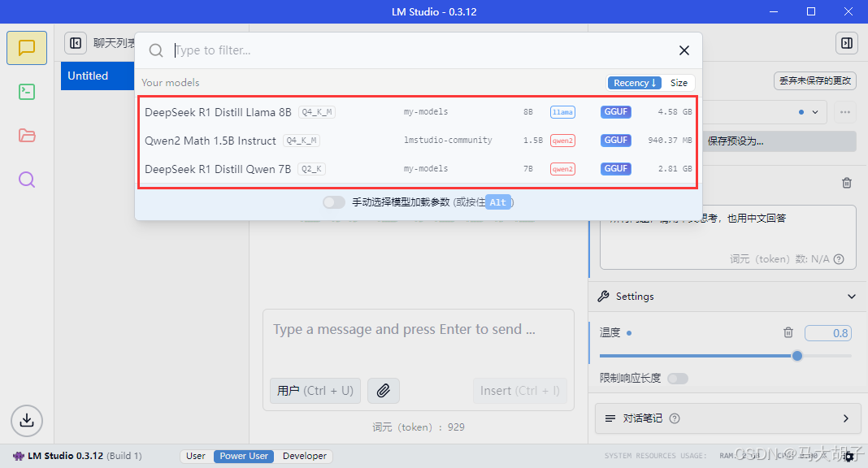Screen dimensions: 868x468
Task: Click 940.37 MB size value
Action: (670, 141)
